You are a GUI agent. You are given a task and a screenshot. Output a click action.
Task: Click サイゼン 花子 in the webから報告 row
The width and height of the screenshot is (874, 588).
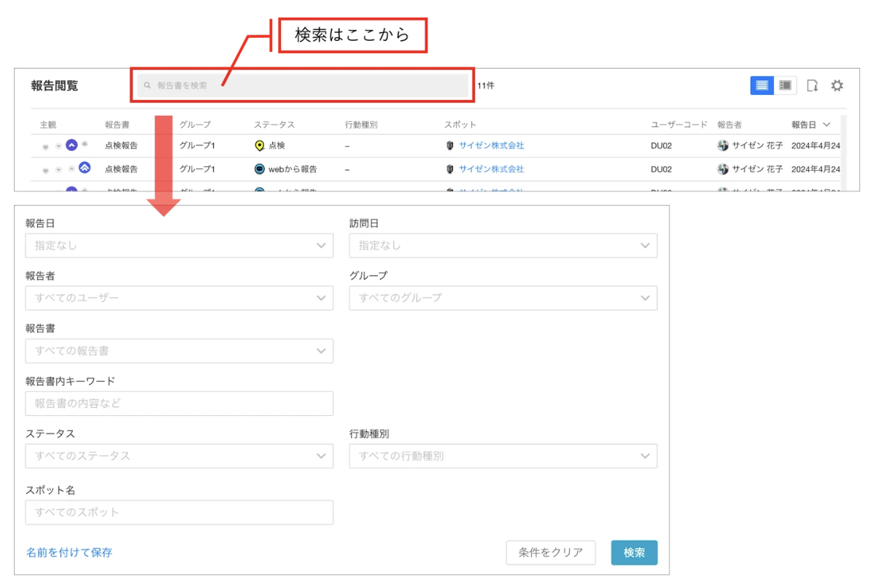click(757, 169)
